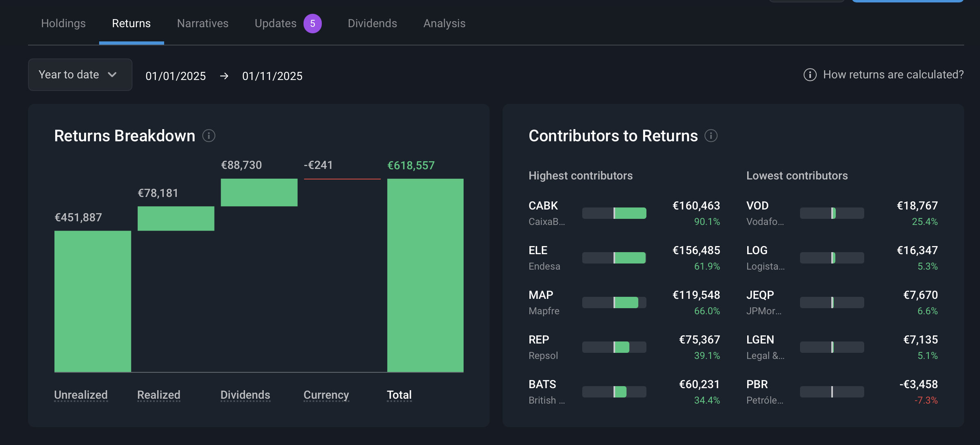Click the Currency axis label

tap(326, 395)
